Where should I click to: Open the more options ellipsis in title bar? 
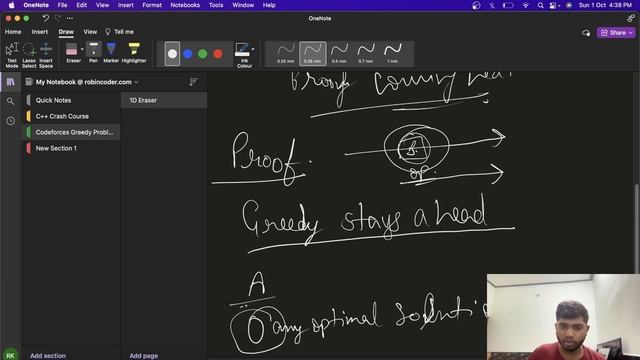70,18
